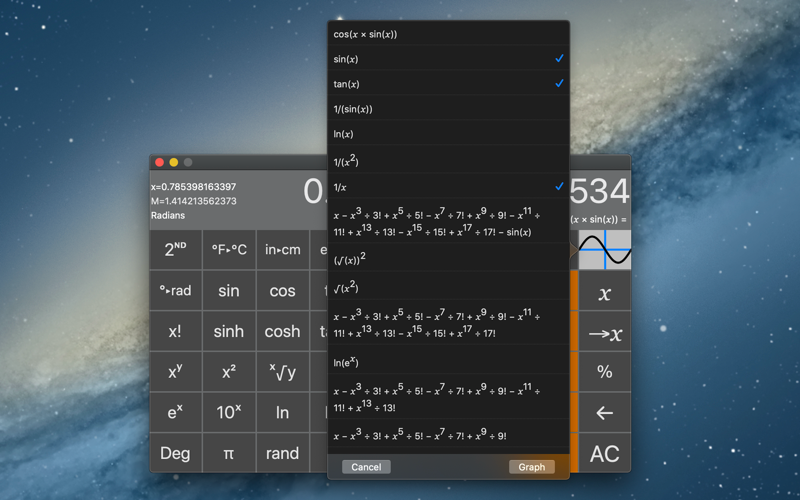Click the x=0.785398163397 value text

click(193, 187)
